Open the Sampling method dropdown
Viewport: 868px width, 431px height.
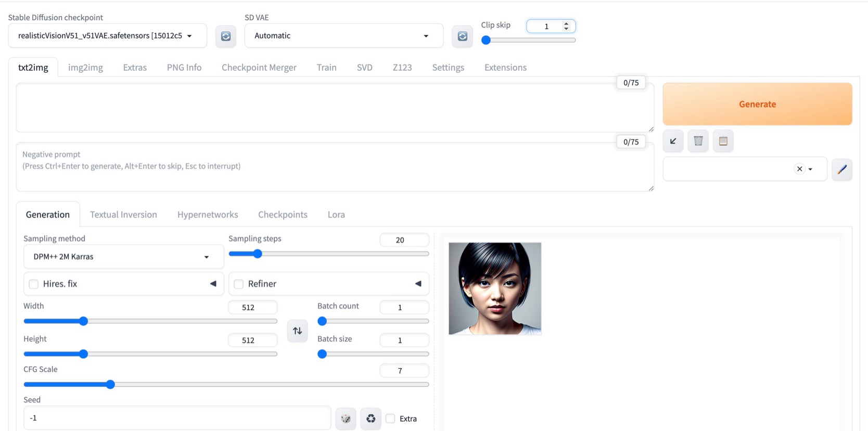point(123,257)
